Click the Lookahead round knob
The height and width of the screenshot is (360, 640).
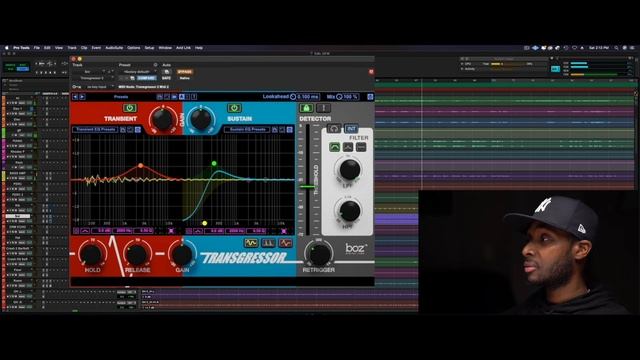pyautogui.click(x=293, y=97)
